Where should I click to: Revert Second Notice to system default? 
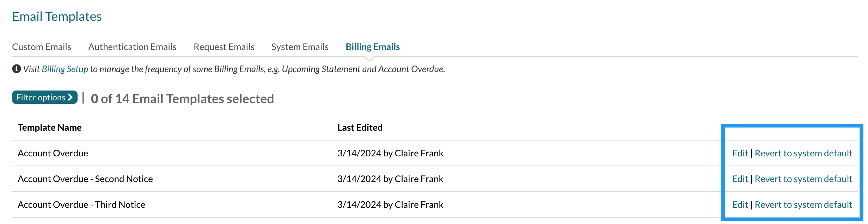click(x=803, y=179)
